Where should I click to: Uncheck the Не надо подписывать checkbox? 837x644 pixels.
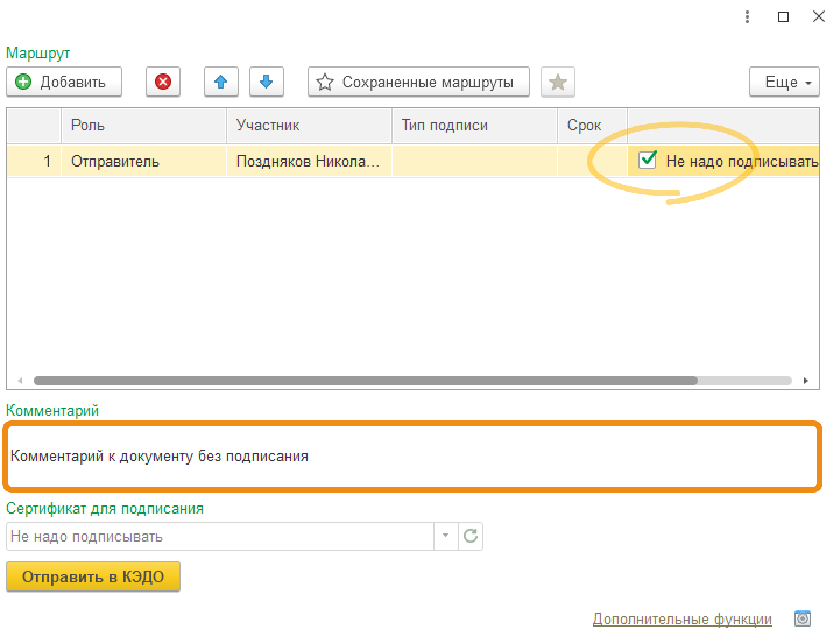tap(648, 160)
